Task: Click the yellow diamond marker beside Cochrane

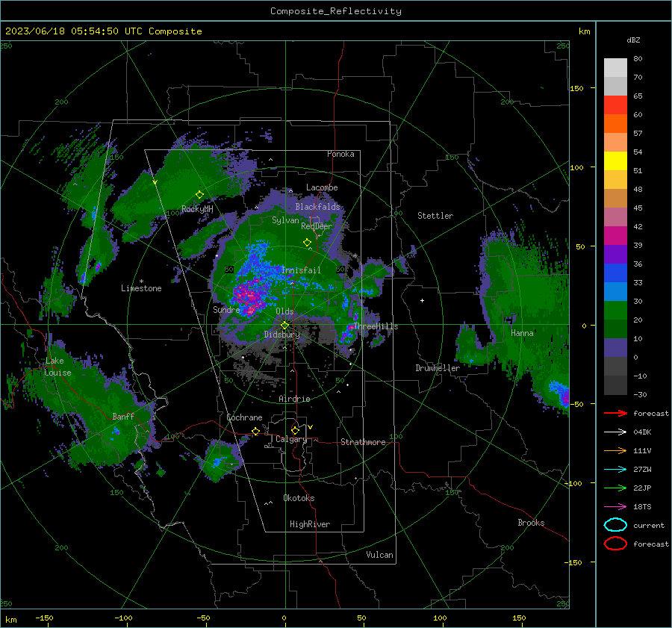Action: point(255,431)
